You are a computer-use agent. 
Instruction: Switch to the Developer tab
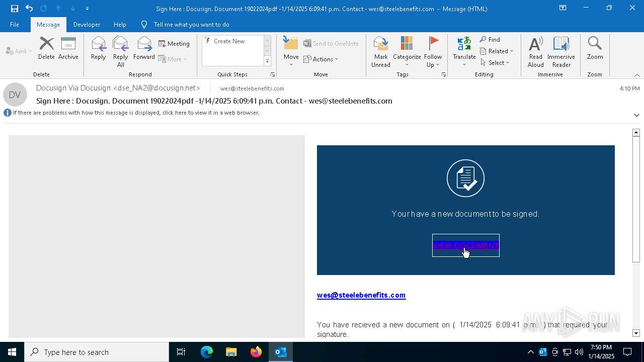pyautogui.click(x=87, y=25)
